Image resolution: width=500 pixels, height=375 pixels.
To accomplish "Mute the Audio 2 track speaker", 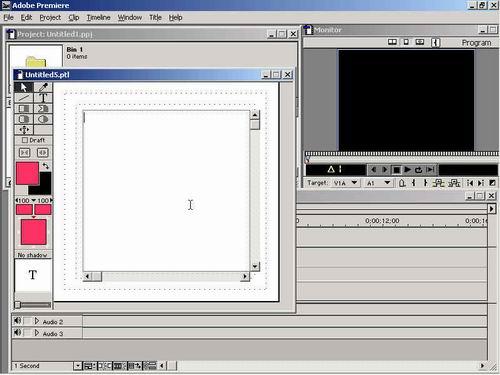I will pyautogui.click(x=17, y=321).
